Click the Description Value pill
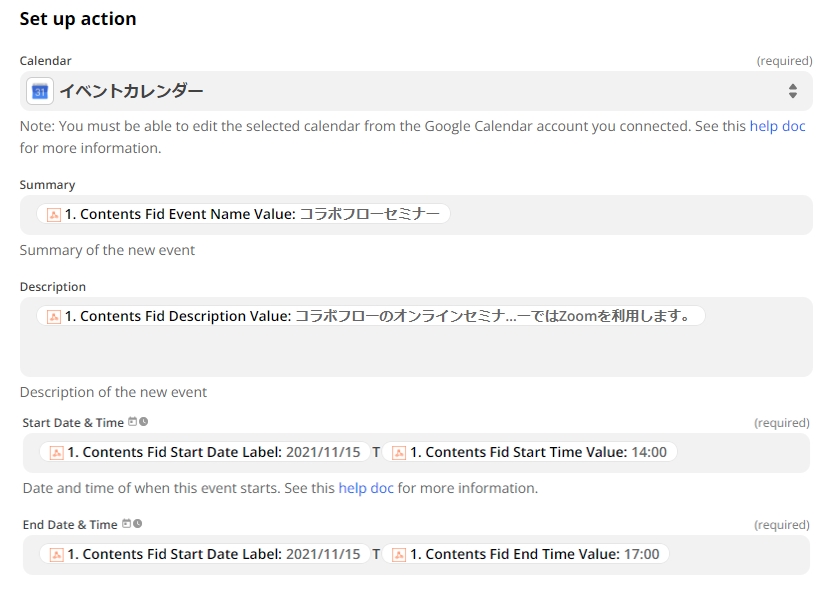The width and height of the screenshot is (830, 591). pyautogui.click(x=371, y=316)
